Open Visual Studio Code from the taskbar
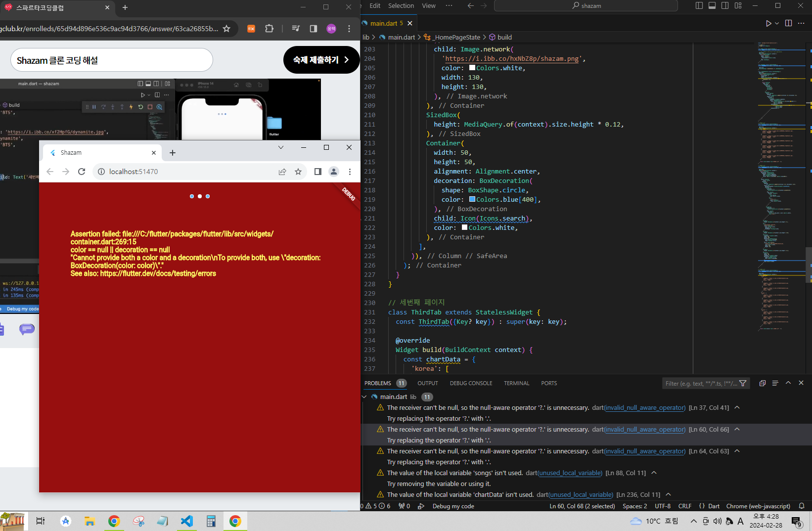This screenshot has width=812, height=531. tap(187, 521)
